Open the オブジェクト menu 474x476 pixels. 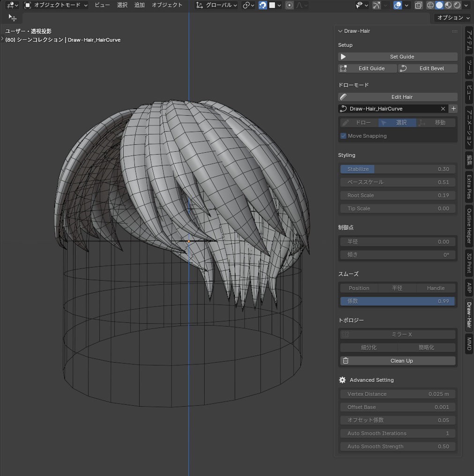pyautogui.click(x=167, y=5)
